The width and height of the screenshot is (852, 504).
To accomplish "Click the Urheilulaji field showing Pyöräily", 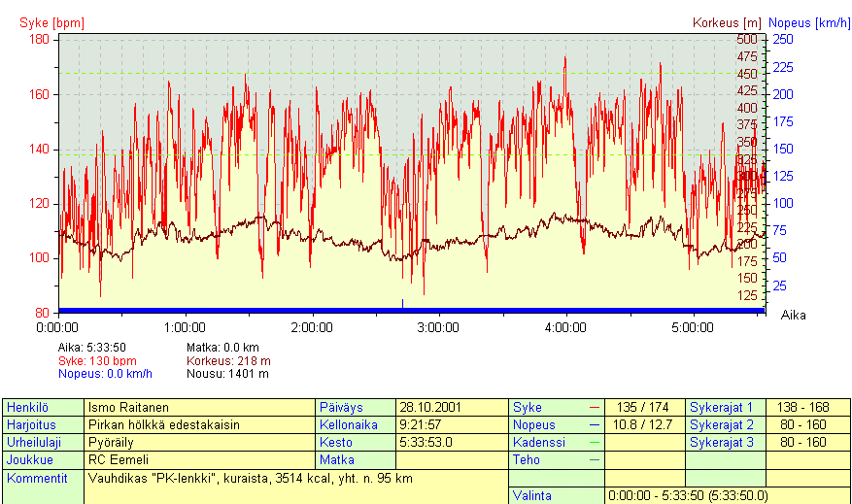I will click(x=199, y=443).
